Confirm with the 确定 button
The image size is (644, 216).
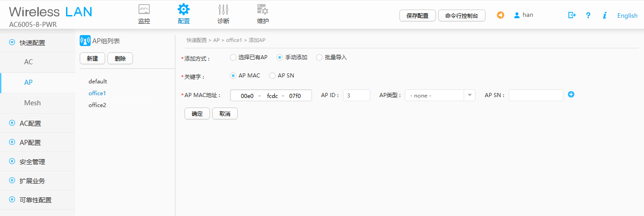click(x=197, y=113)
